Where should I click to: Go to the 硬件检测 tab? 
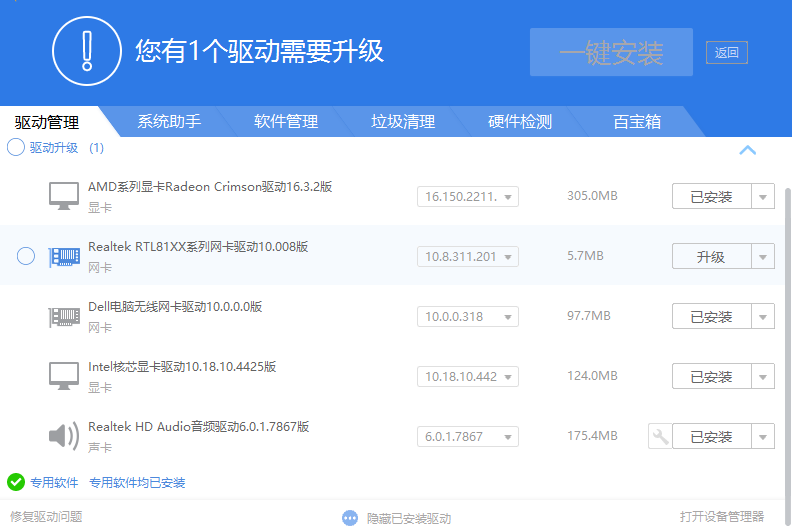coord(520,122)
